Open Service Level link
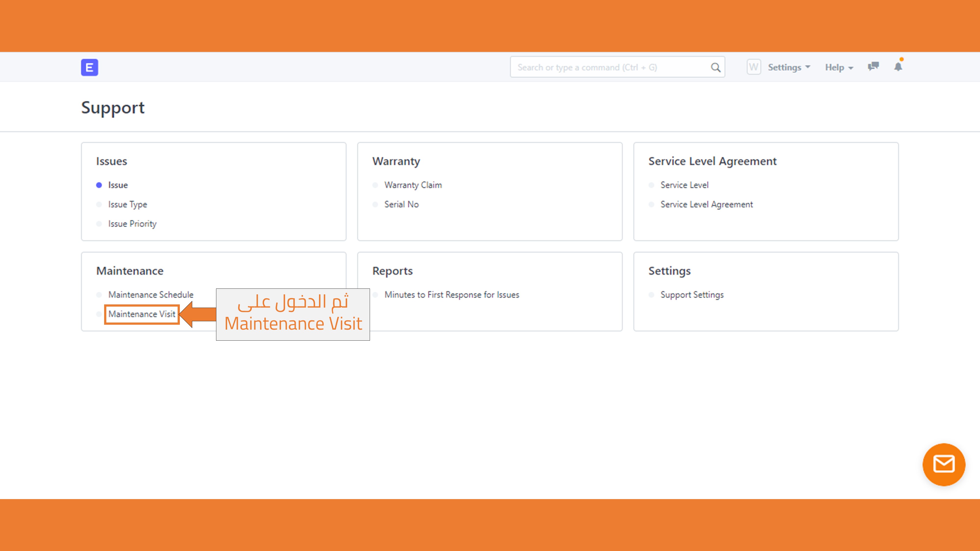 [x=684, y=185]
